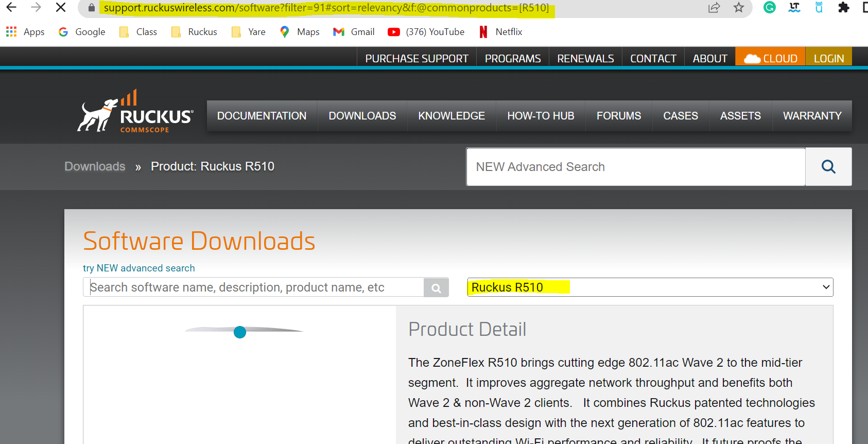The image size is (868, 444).
Task: Open the PROGRAMS menu item
Action: coord(513,59)
